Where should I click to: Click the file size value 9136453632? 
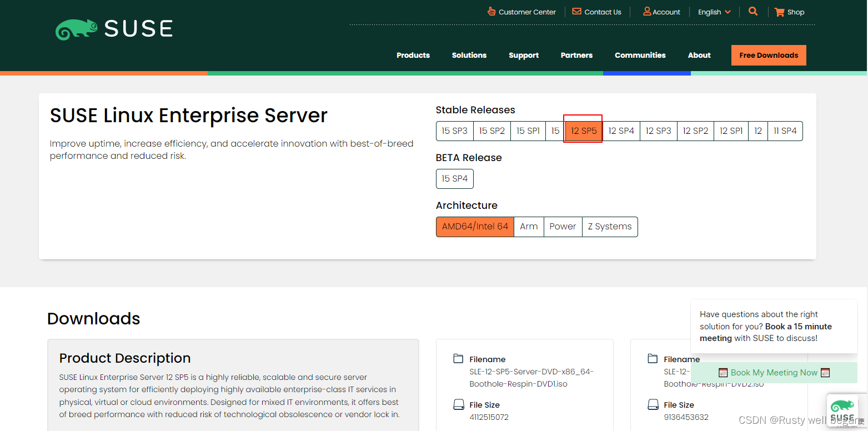[686, 417]
